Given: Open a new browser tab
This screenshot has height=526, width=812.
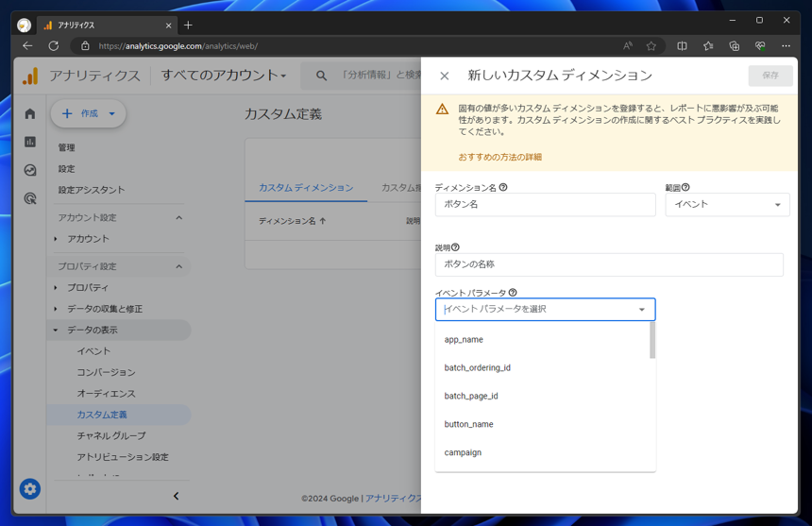Looking at the screenshot, I should pos(188,25).
